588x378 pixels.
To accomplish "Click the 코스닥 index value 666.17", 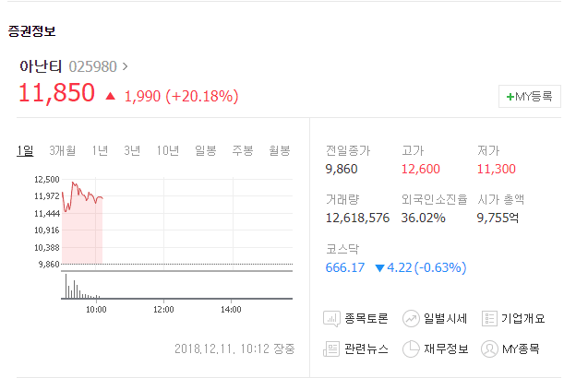I will click(345, 267).
